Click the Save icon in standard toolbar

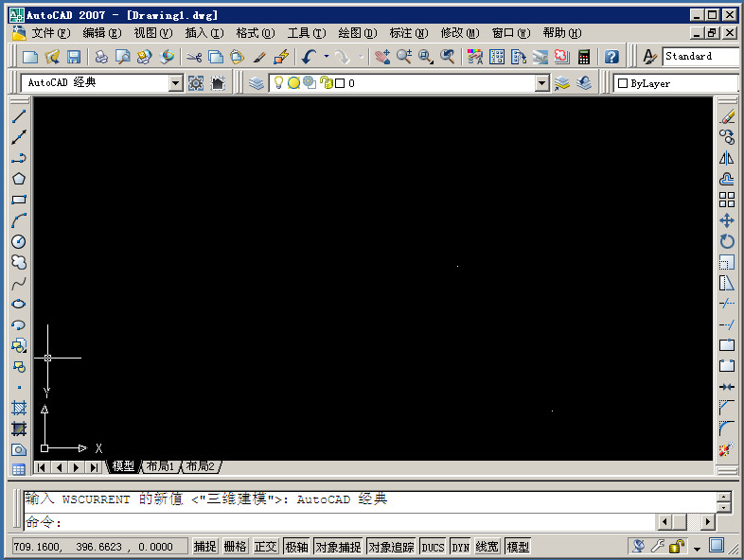pyautogui.click(x=74, y=57)
